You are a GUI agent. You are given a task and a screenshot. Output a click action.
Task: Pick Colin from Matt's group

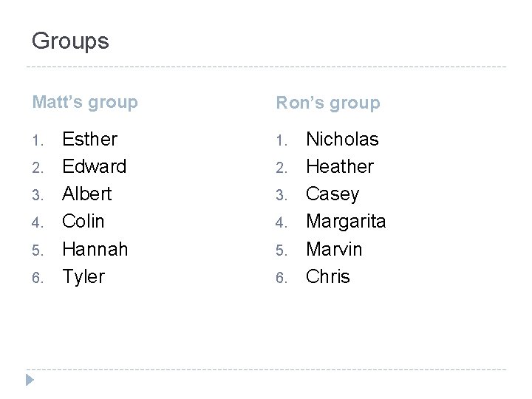83,221
